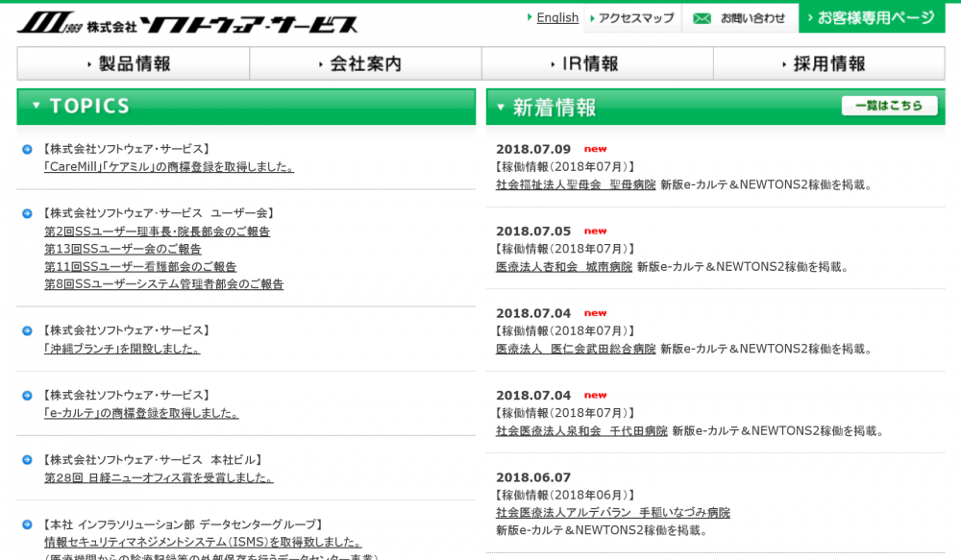
Task: Open the 会社案内 menu
Action: (x=365, y=63)
